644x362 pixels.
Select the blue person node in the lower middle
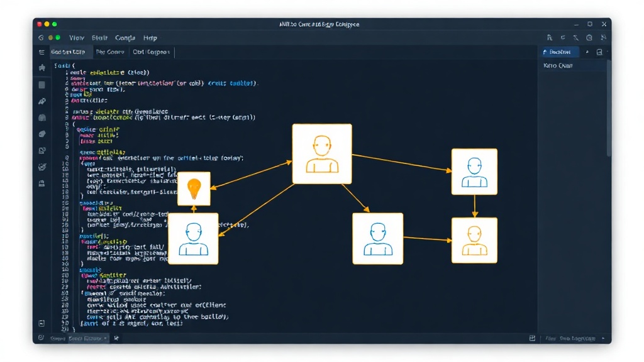click(x=378, y=238)
